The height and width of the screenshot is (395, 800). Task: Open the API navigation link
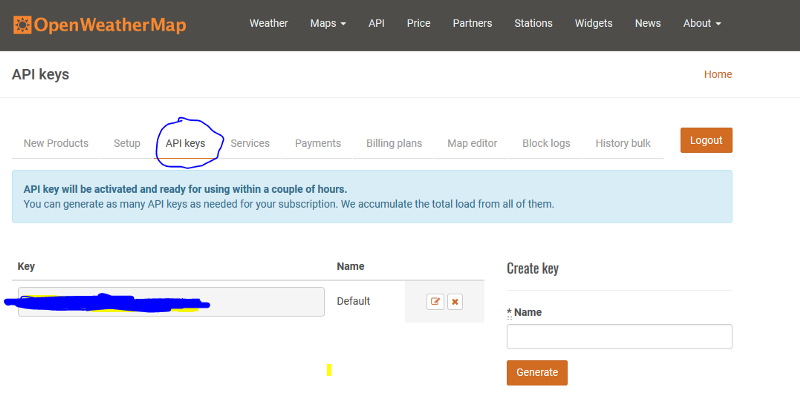pos(377,23)
